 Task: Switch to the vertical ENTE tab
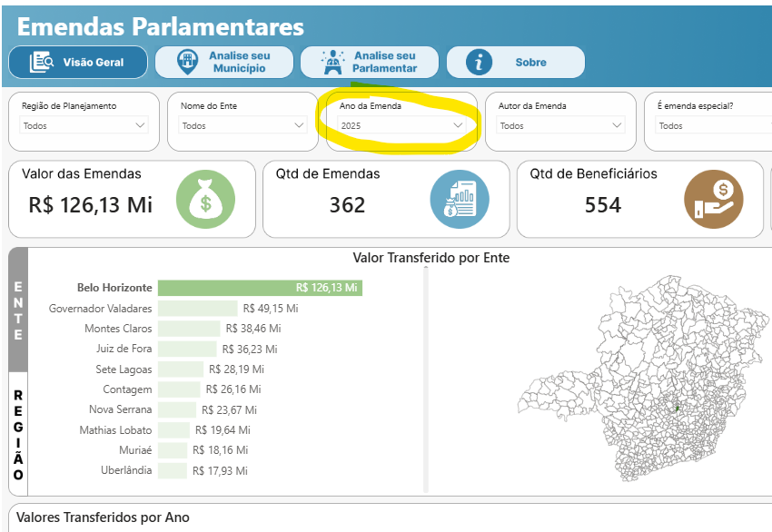click(18, 310)
